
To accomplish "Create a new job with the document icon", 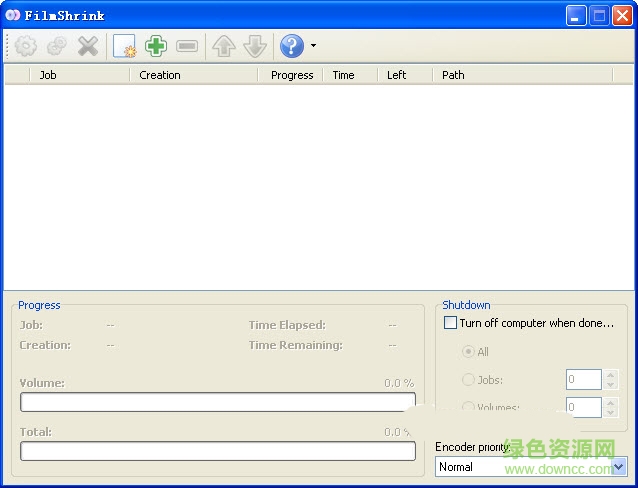I will tap(125, 46).
